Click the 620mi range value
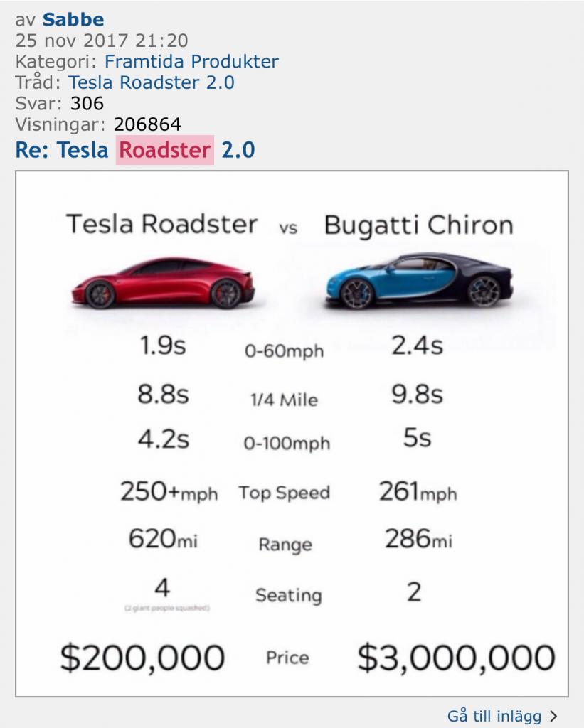 click(x=163, y=539)
